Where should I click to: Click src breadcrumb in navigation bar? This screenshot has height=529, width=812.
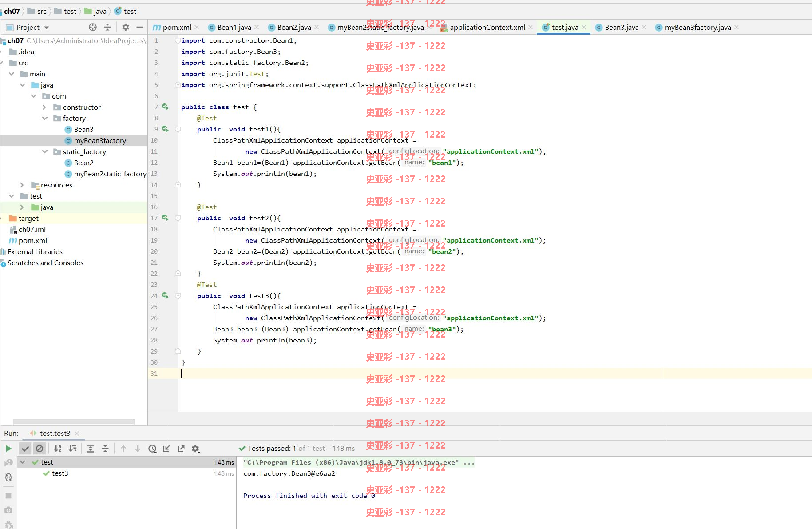coord(37,11)
